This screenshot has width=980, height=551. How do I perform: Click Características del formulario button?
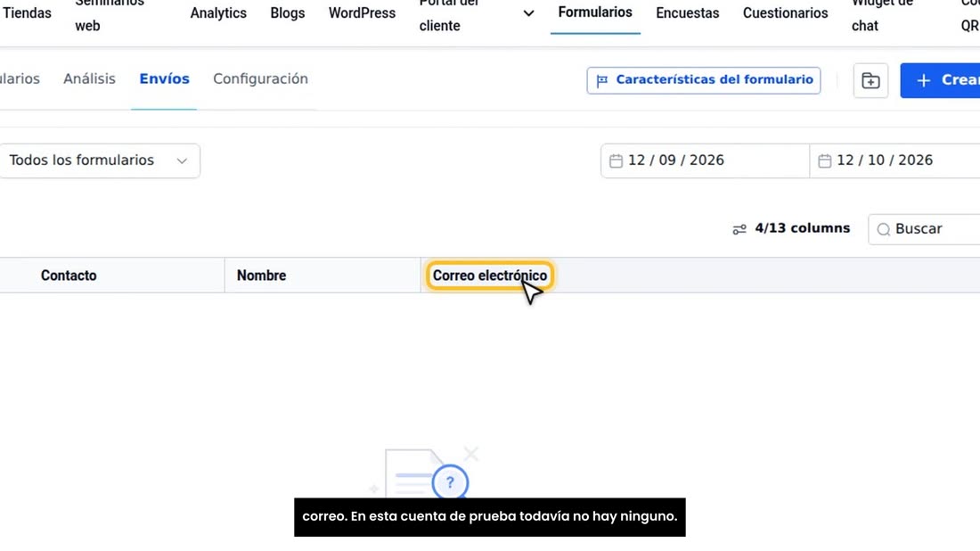point(703,80)
